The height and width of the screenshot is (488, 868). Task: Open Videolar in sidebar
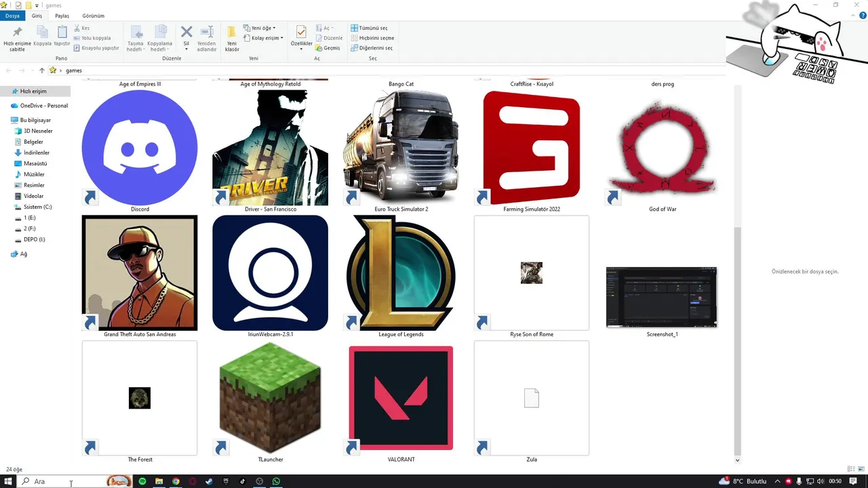[x=29, y=196]
